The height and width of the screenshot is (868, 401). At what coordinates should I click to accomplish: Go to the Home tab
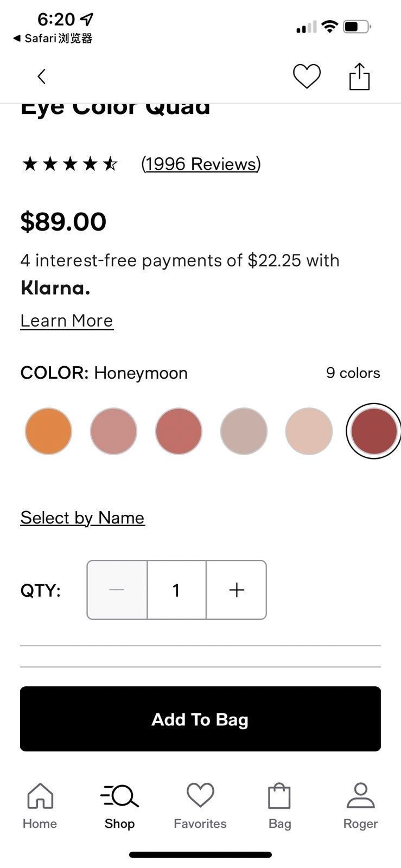click(40, 806)
